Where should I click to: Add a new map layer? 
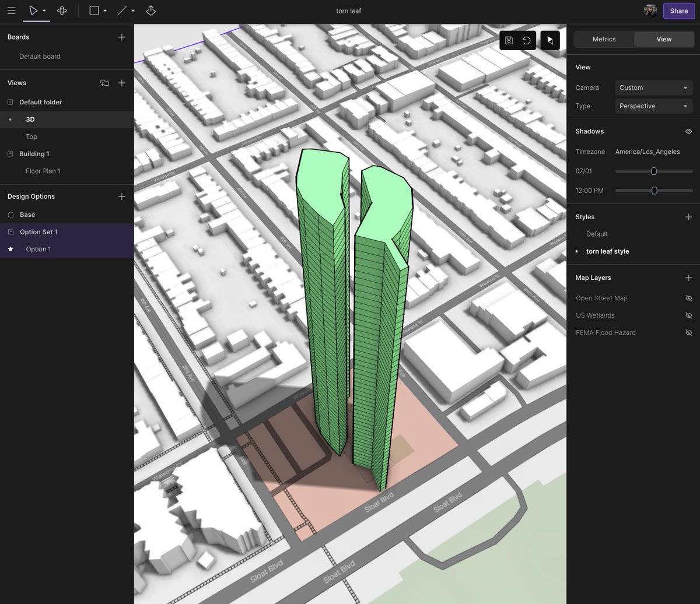pos(688,278)
